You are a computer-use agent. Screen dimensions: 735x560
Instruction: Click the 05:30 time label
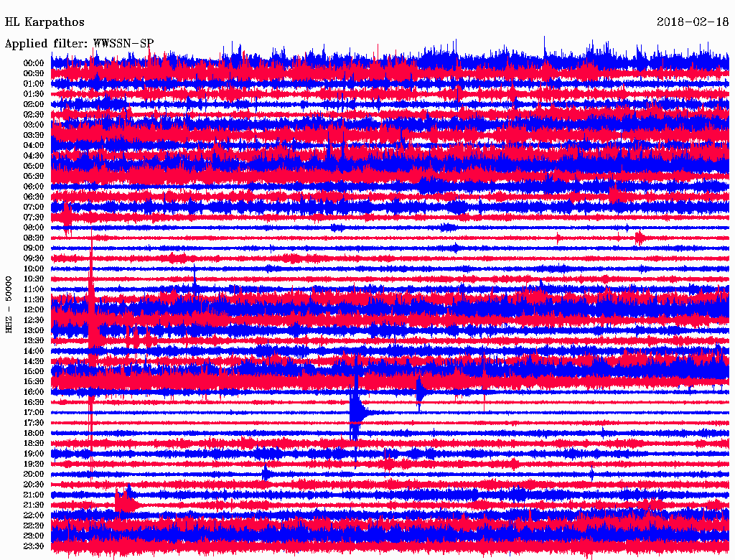click(x=34, y=177)
